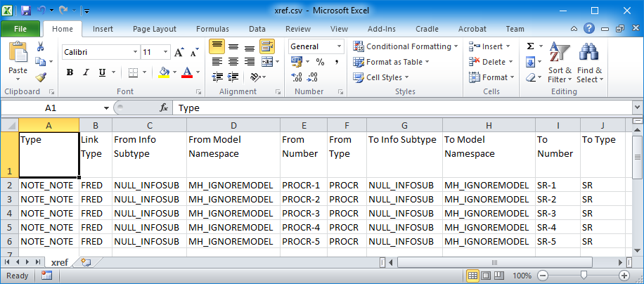Switch to Page Layout view in status bar
Screen dimensions: 644x284
[x=486, y=276]
